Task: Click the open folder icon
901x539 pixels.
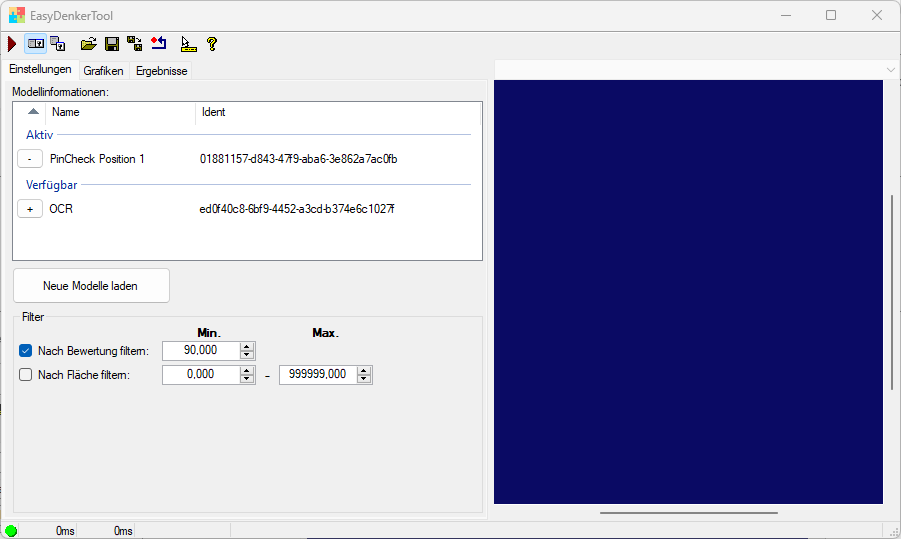Action: click(88, 44)
